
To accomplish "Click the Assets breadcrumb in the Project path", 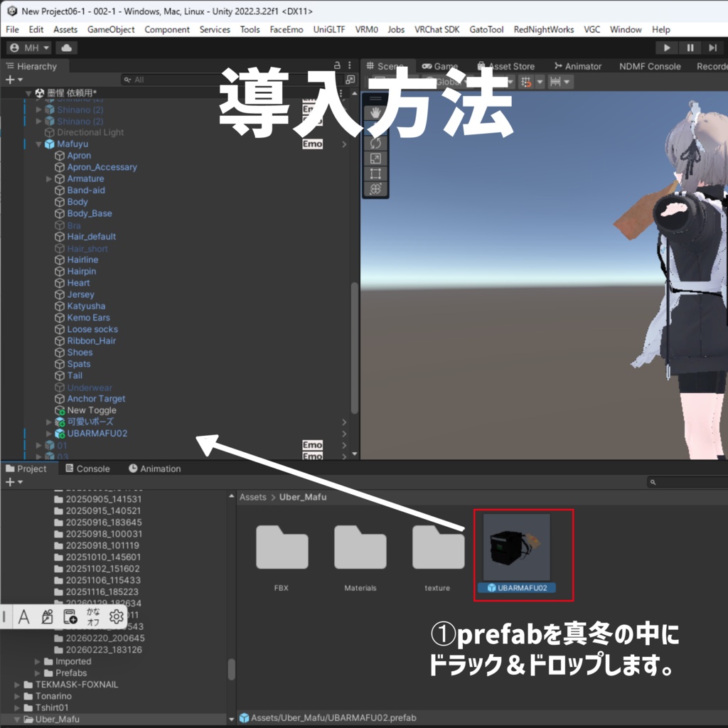I will tap(252, 497).
